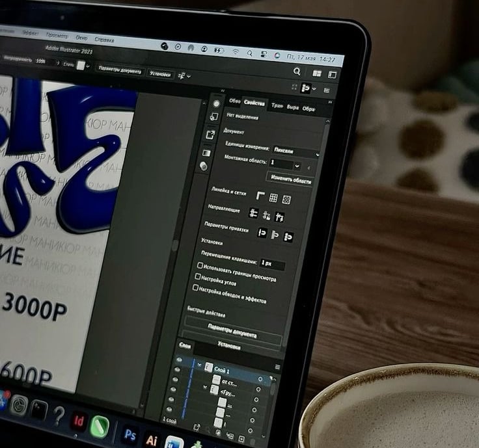Toggle snap to pixel in Параметры привязки
Screen dimensions: 479x448
coord(288,237)
